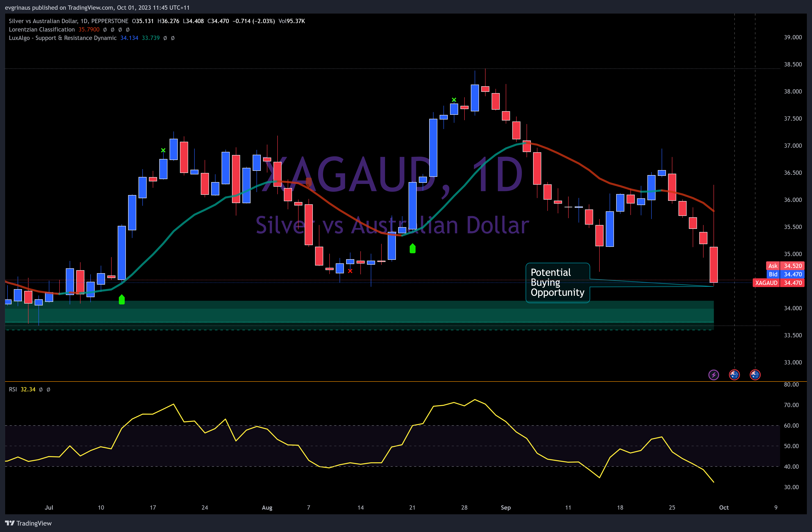Viewport: 812px width, 532px height.
Task: Click the 30.00 RSI scale label
Action: (x=791, y=487)
